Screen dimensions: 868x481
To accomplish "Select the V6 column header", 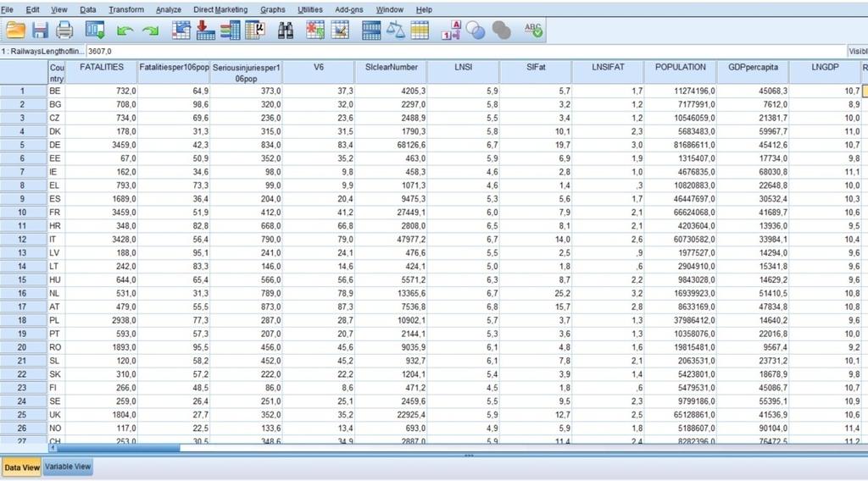I will click(x=319, y=73).
